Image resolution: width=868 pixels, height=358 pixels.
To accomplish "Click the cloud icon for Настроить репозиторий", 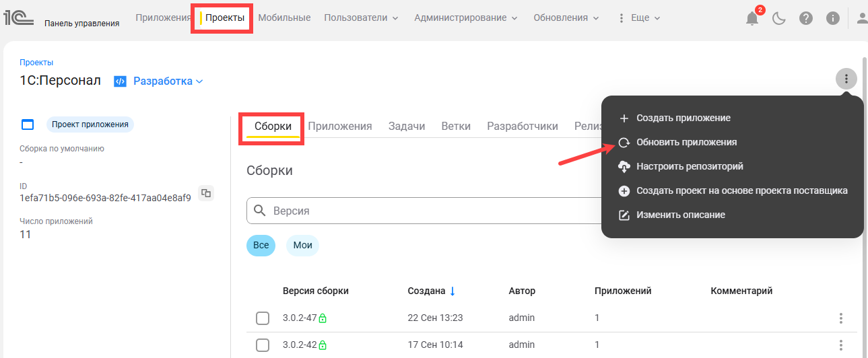I will point(624,166).
